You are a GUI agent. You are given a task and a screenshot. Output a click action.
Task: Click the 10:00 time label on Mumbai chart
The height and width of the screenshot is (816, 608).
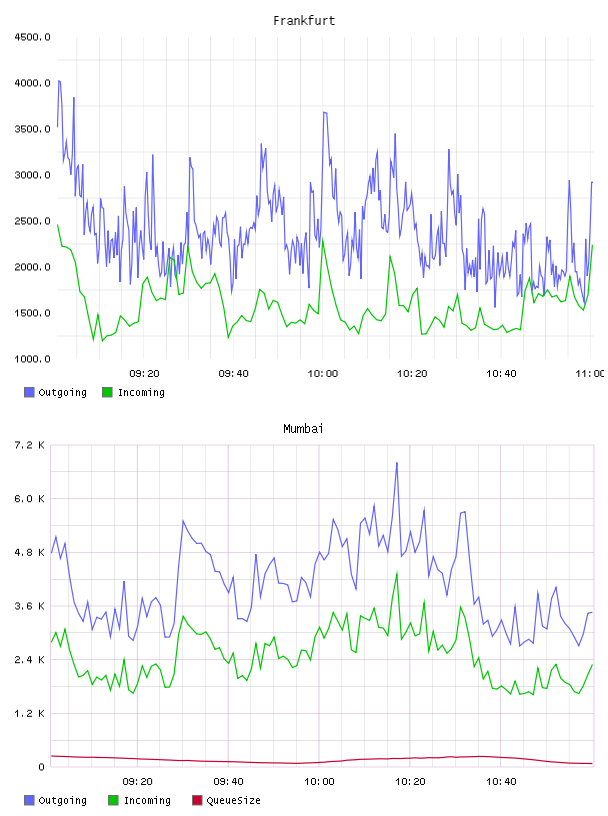coord(319,782)
